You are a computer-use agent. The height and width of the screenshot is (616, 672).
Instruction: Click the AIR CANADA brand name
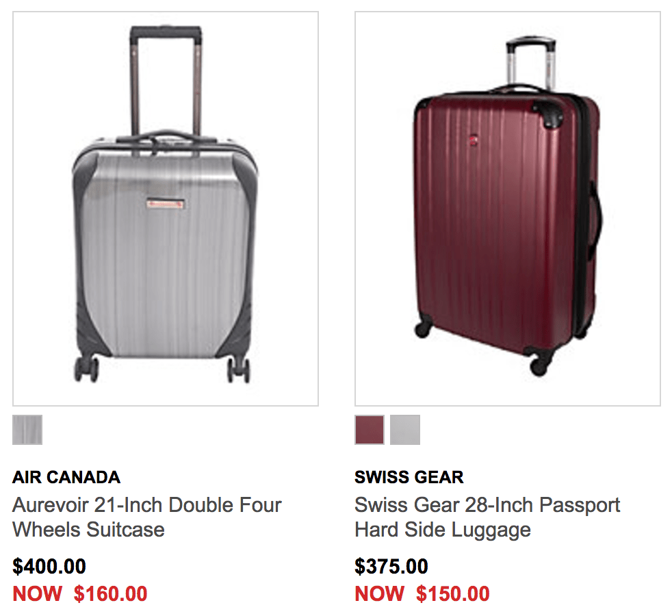pos(66,477)
